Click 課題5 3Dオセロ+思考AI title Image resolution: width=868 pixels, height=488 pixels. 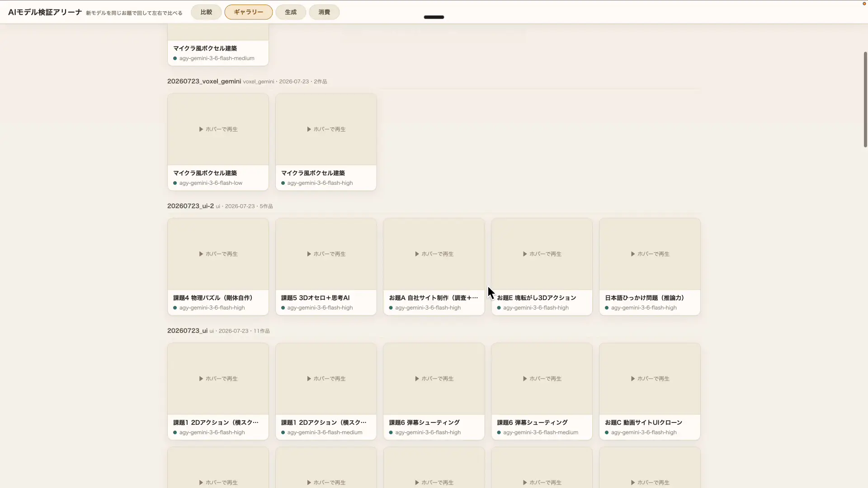pos(315,298)
